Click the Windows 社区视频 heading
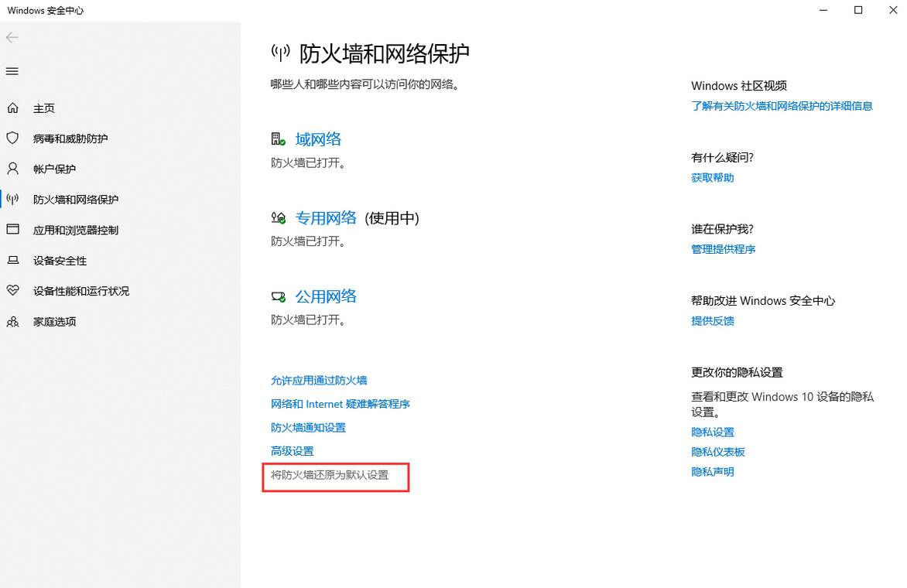Image resolution: width=907 pixels, height=588 pixels. tap(738, 86)
